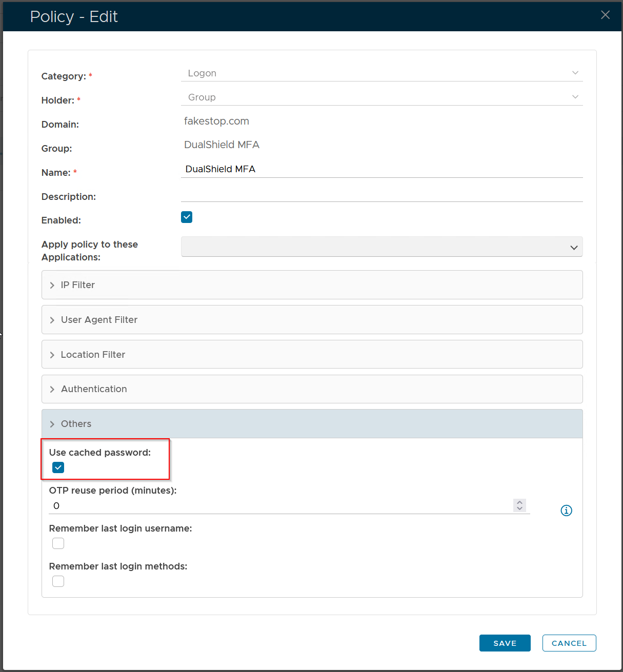Open the Category dropdown

(381, 73)
